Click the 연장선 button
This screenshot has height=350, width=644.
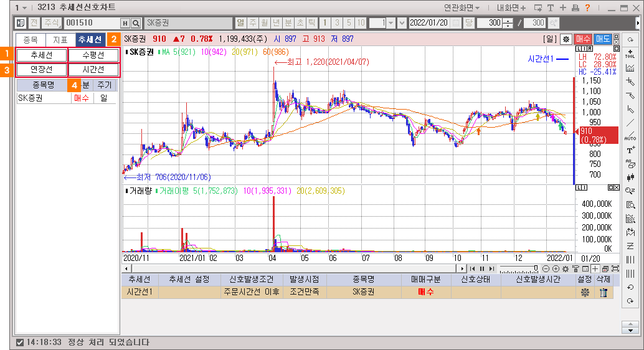(42, 69)
